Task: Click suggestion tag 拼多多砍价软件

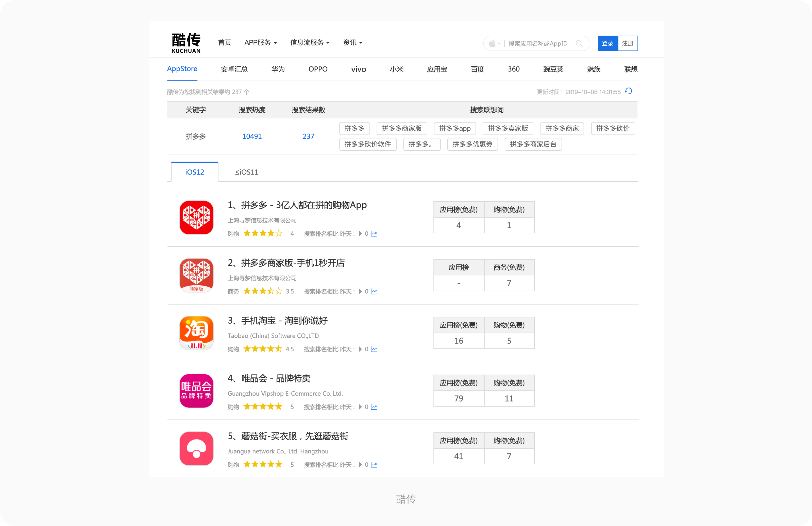Action: (368, 144)
